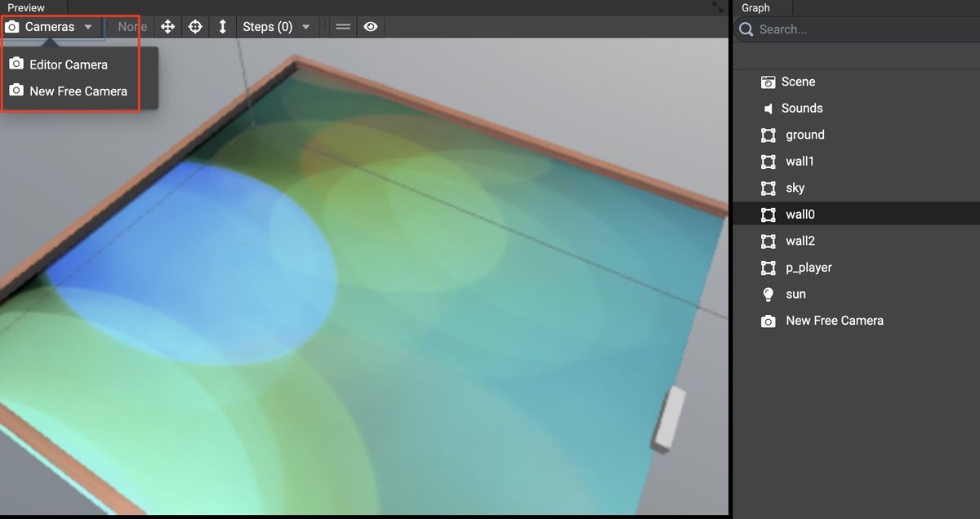The image size is (980, 519).
Task: Choose Editor Camera from the camera list
Action: pyautogui.click(x=68, y=64)
